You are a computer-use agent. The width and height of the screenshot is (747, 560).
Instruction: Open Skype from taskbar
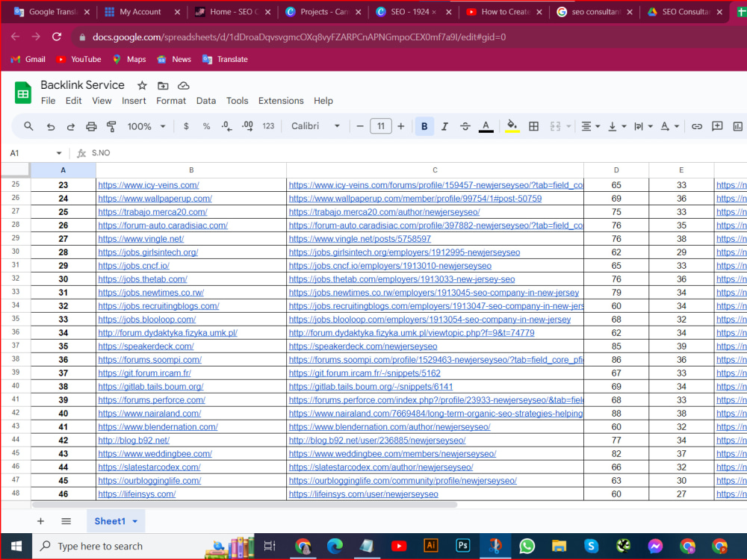point(591,547)
